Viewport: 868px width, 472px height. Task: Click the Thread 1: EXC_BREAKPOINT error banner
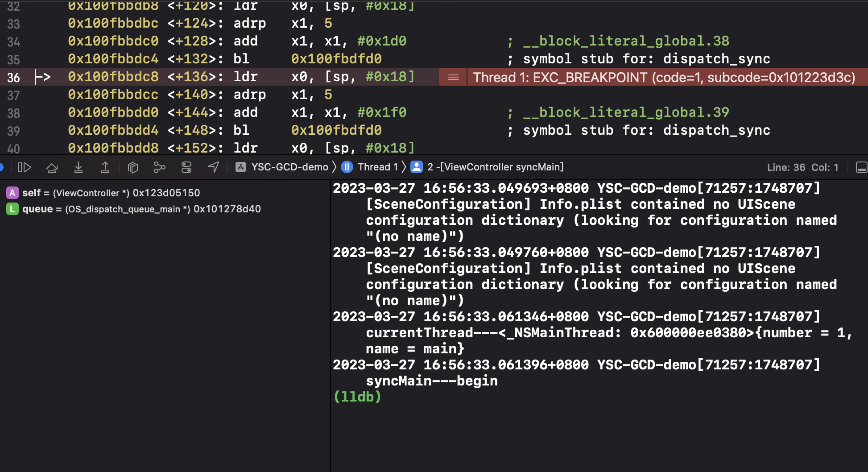click(x=664, y=77)
